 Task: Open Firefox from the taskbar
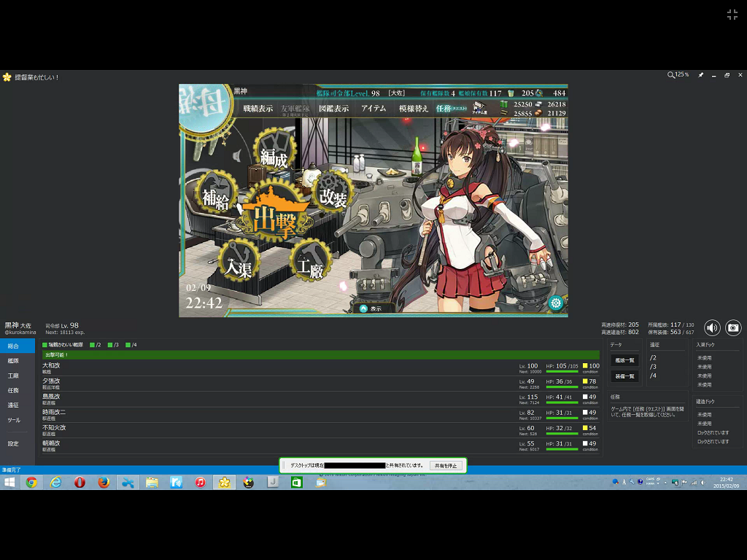tap(104, 483)
